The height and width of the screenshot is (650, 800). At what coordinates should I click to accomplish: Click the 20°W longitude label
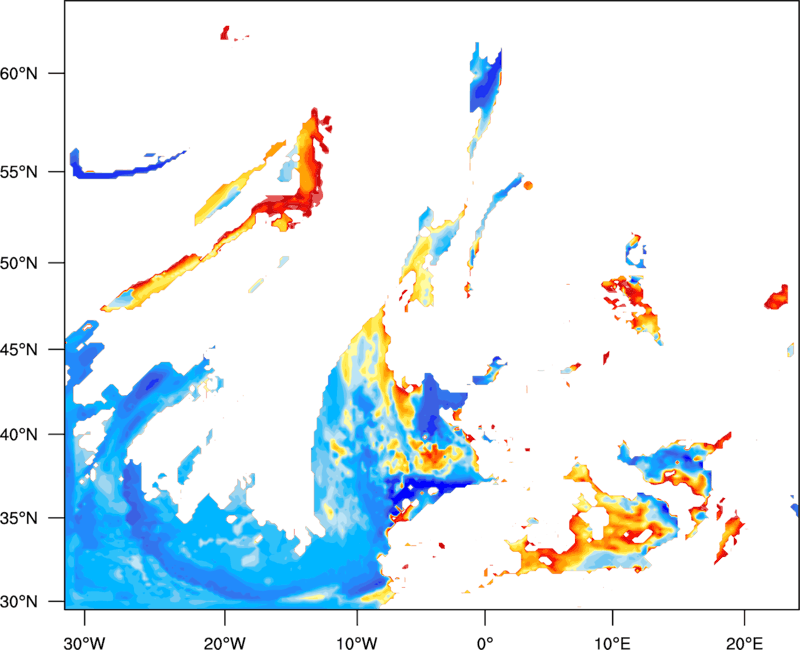click(x=224, y=643)
